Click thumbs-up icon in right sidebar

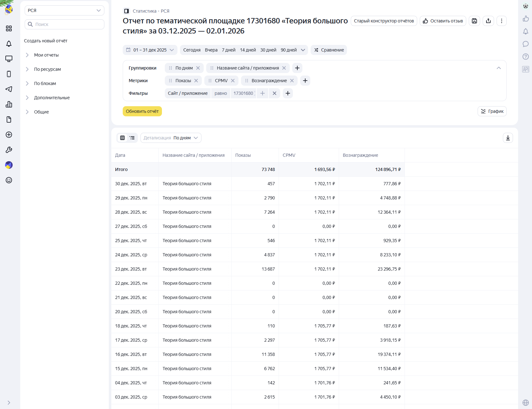coord(526,19)
